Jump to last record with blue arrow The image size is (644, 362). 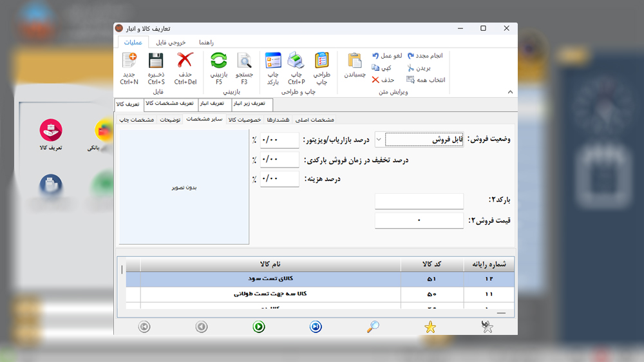click(x=315, y=327)
